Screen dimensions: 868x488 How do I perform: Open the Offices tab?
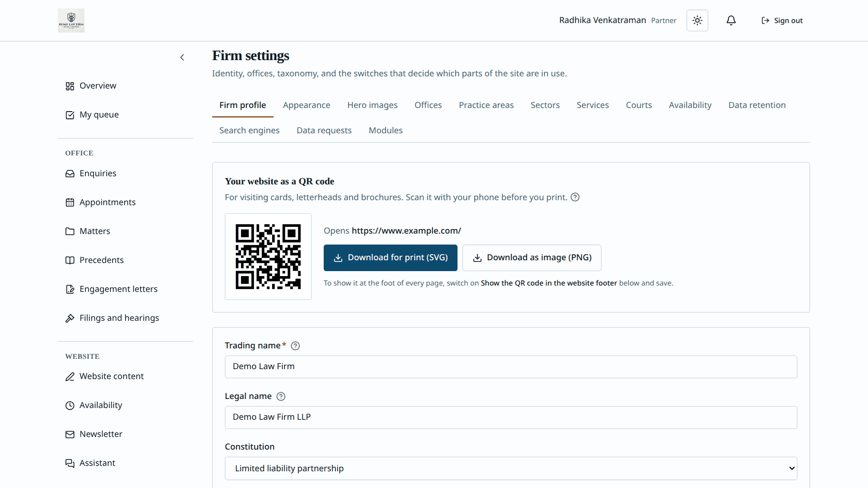pos(428,105)
